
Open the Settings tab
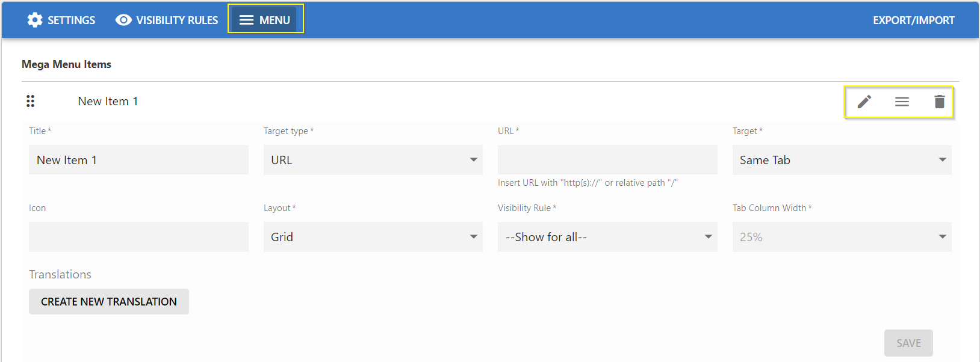pos(61,20)
